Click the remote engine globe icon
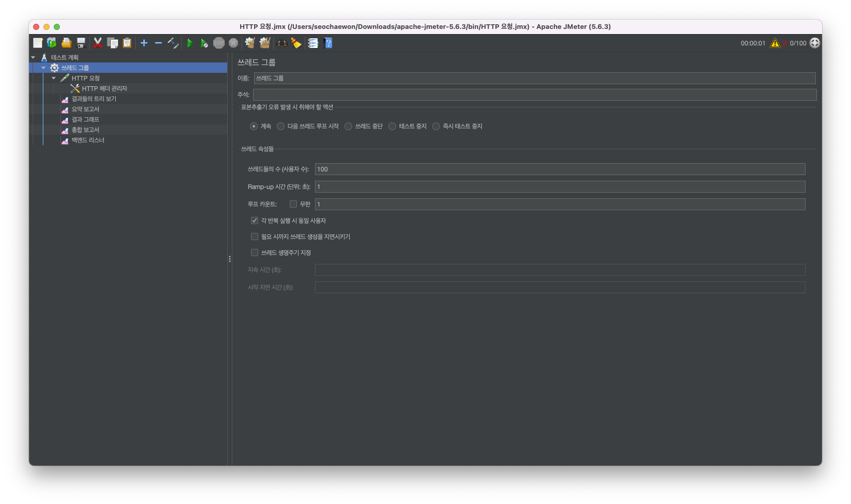The image size is (851, 504). click(815, 43)
